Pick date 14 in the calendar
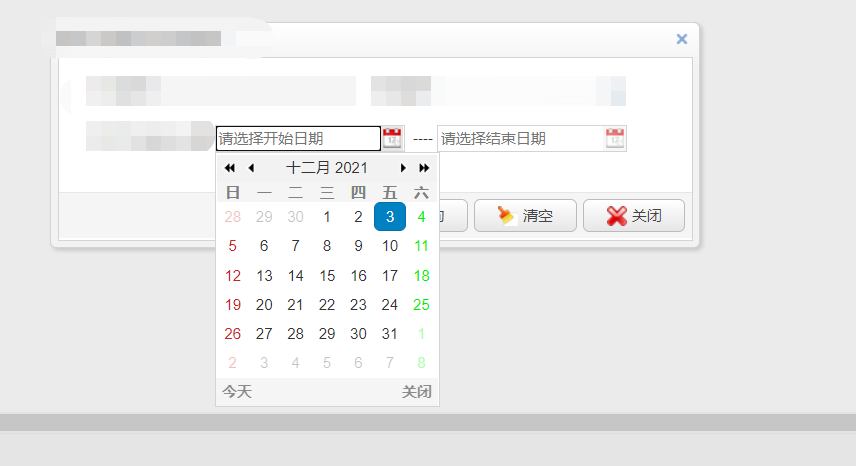Image resolution: width=856 pixels, height=466 pixels. pyautogui.click(x=295, y=276)
